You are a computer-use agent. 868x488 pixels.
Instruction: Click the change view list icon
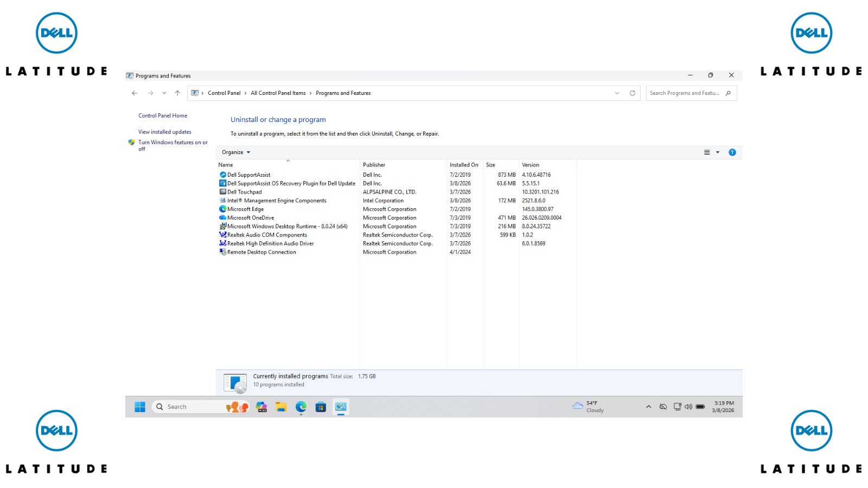pyautogui.click(x=707, y=152)
